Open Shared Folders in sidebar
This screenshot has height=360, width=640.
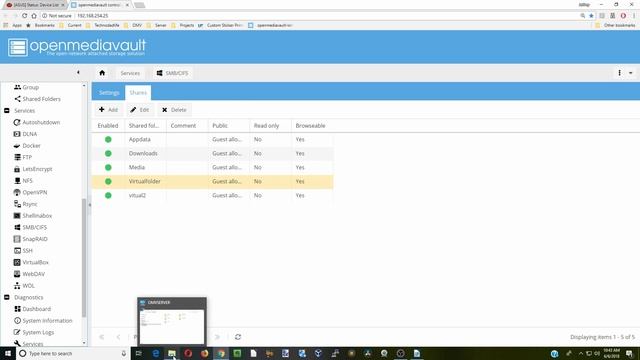[37, 99]
